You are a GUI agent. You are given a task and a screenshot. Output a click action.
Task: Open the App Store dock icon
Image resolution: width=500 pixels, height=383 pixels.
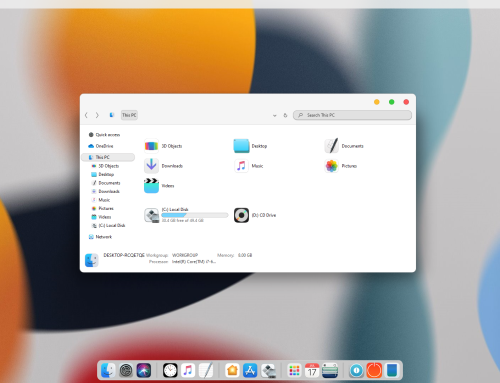click(x=250, y=370)
